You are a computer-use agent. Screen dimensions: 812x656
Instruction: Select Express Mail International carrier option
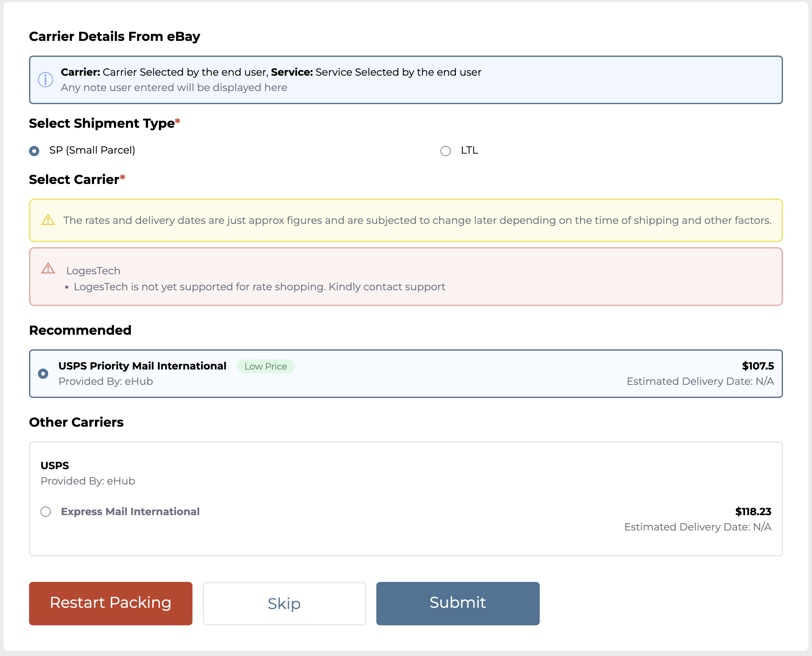pos(46,511)
